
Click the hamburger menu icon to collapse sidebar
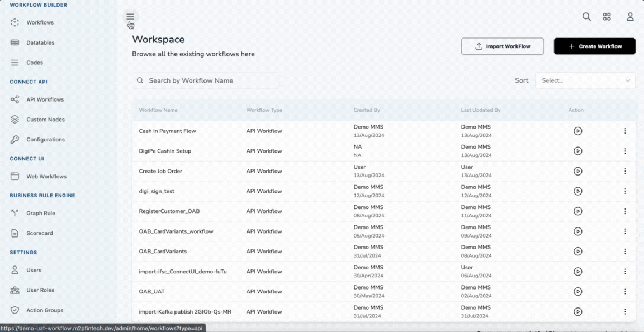coord(130,17)
